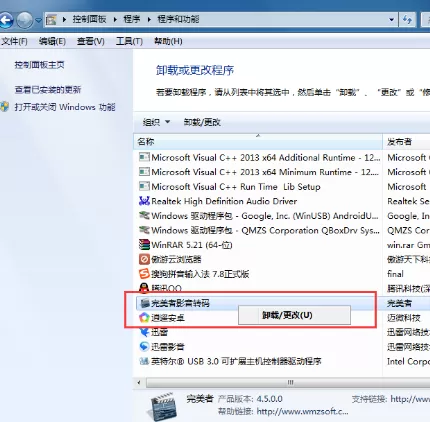
Task: Select 傲游云浏览器 in the program list
Action: (x=176, y=259)
